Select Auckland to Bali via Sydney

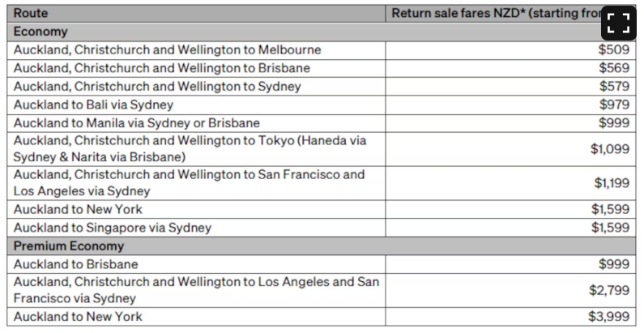196,105
